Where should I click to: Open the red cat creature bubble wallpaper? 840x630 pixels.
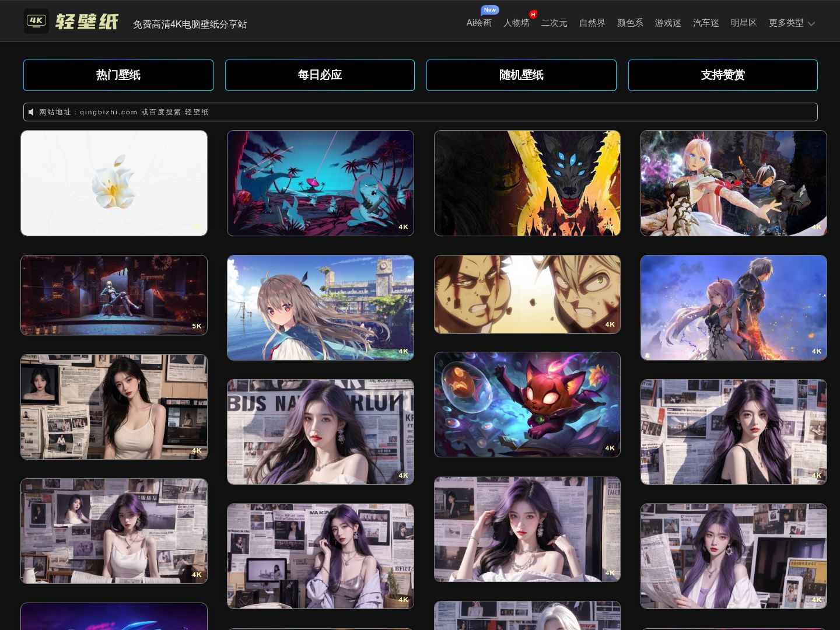tap(527, 404)
